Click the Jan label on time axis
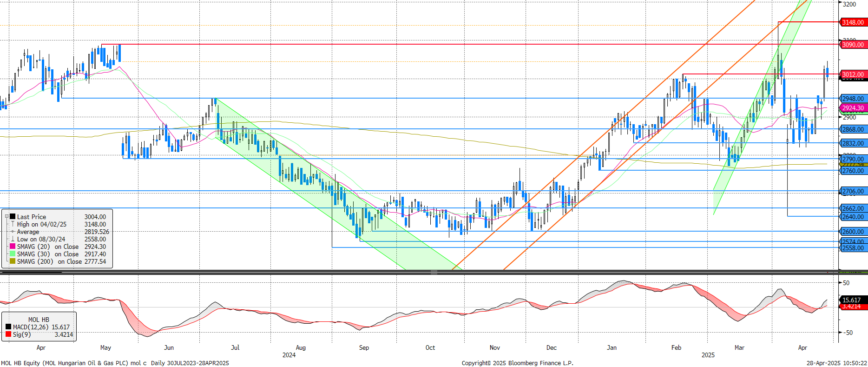This screenshot has width=868, height=367. coord(612,347)
